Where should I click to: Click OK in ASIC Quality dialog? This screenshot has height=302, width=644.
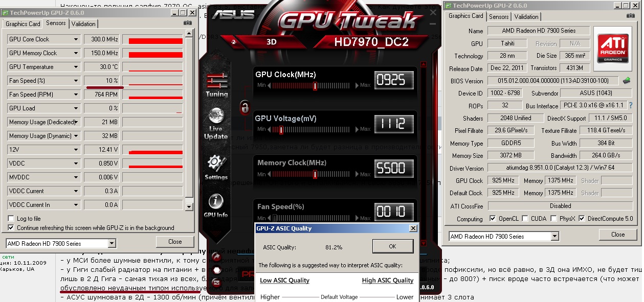(392, 246)
